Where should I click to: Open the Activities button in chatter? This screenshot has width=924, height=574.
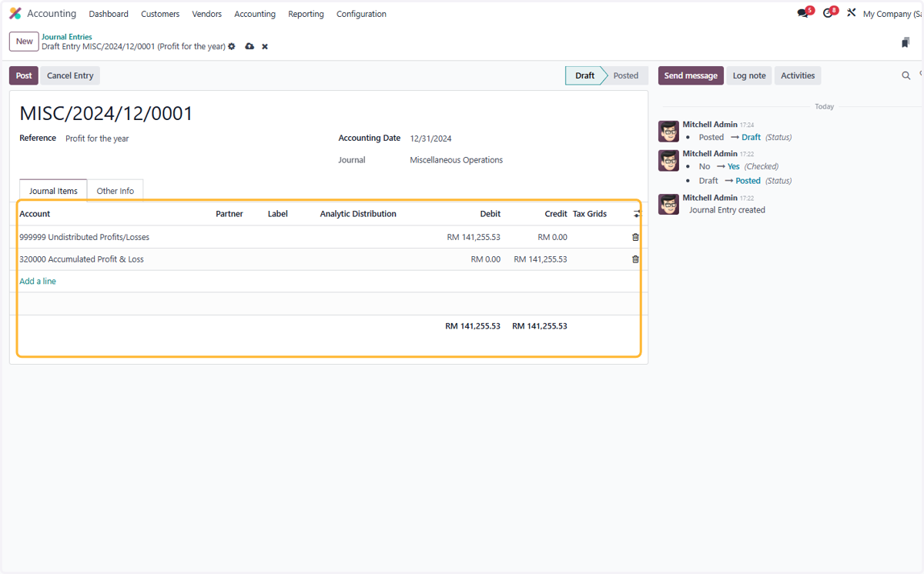pos(798,75)
